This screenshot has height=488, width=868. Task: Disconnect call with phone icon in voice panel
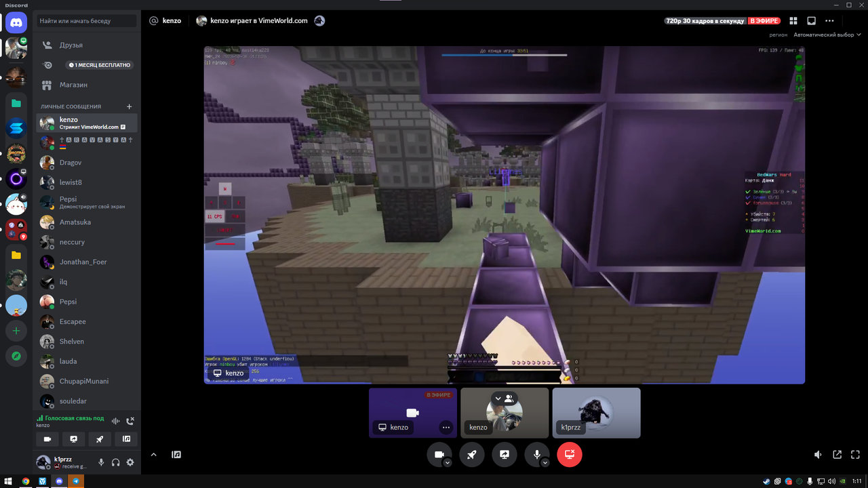130,421
